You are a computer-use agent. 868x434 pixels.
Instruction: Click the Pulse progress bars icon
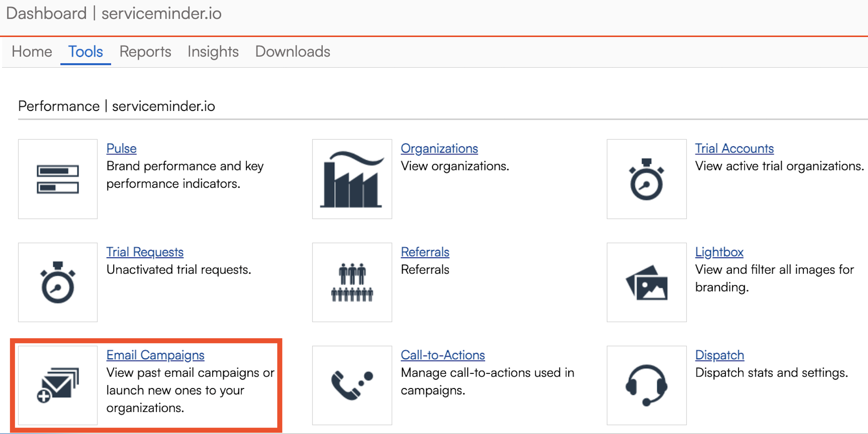point(58,179)
